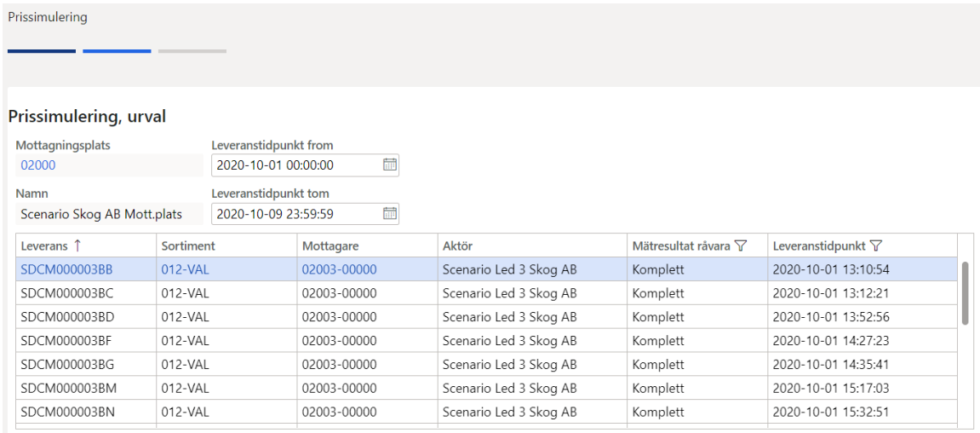Click the Aktör column header
Image resolution: width=980 pixels, height=433 pixels.
click(x=533, y=246)
